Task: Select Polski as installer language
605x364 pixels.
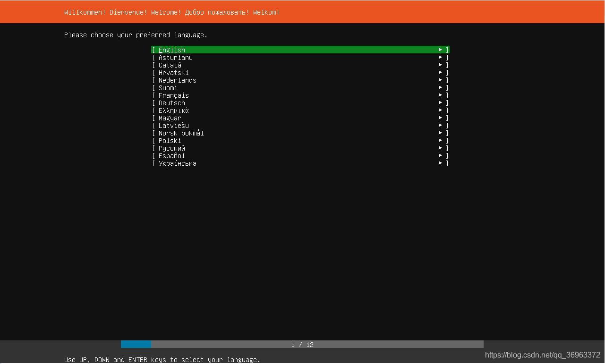Action: point(300,140)
